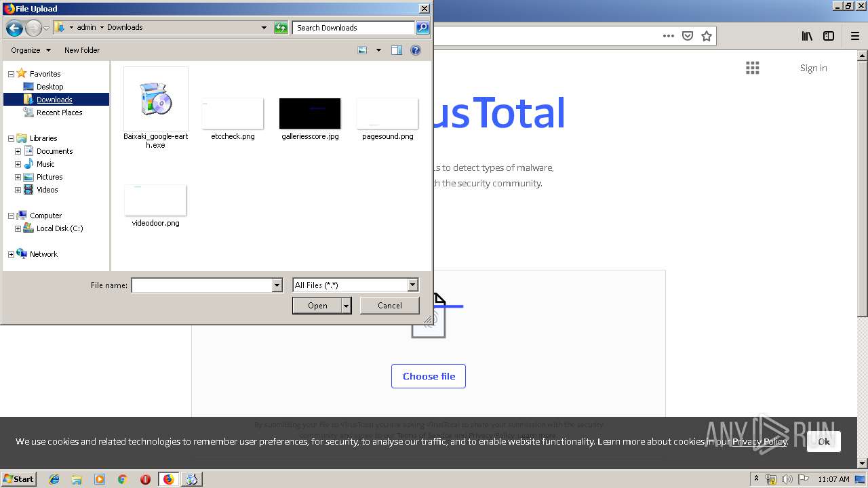Select Desktop in Favorites

(50, 87)
